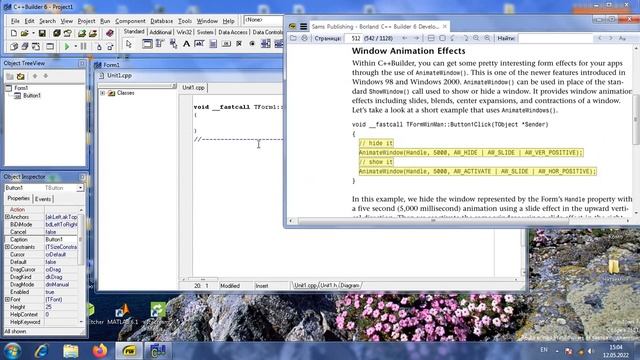640x360 pixels.
Task: Expand the Font property
Action: click(x=7, y=300)
